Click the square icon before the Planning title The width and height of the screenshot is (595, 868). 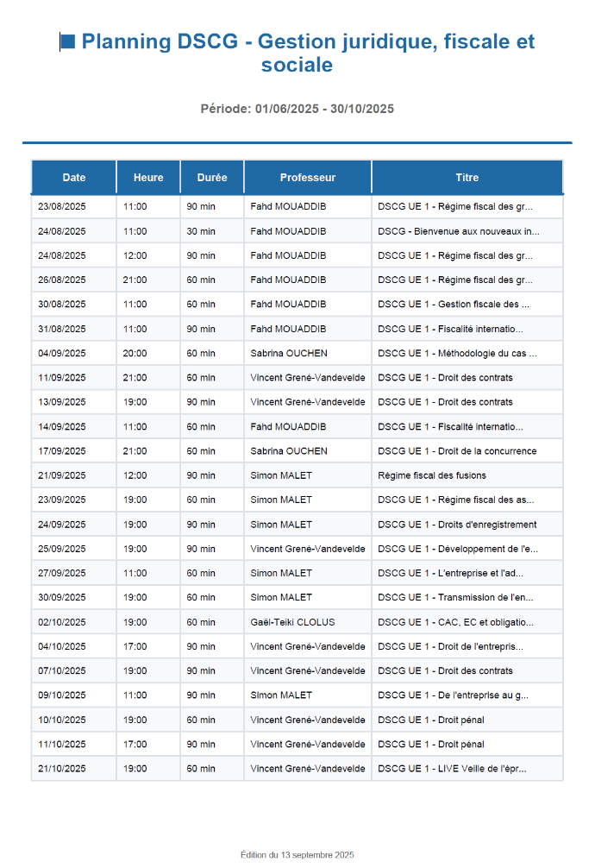pos(67,41)
